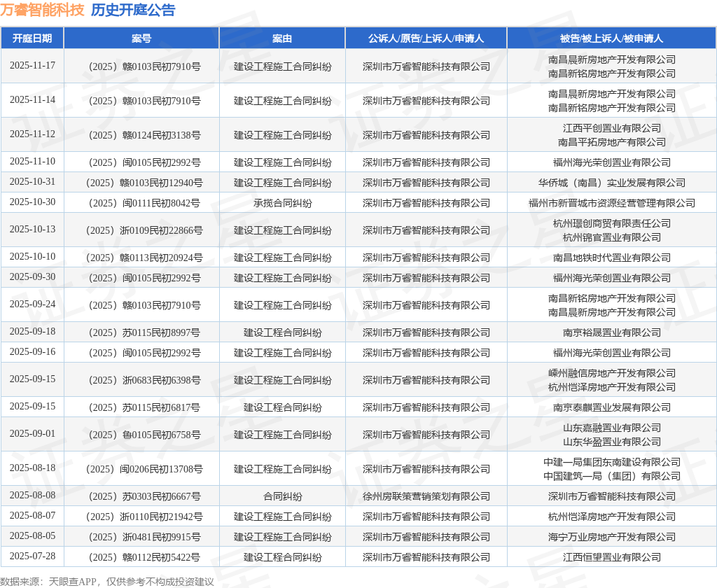Click case number 浙0109民初22866号

point(144,230)
